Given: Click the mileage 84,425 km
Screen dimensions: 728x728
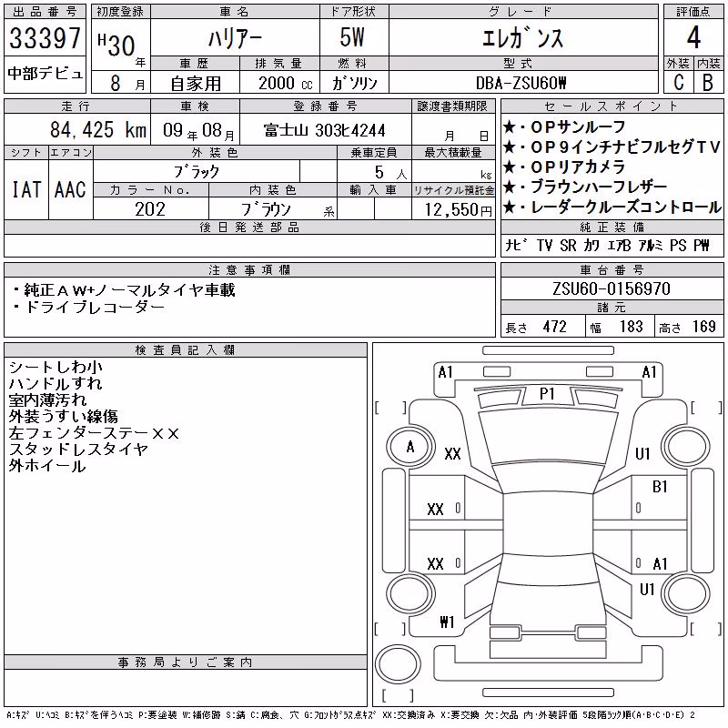Looking at the screenshot, I should point(98,129).
